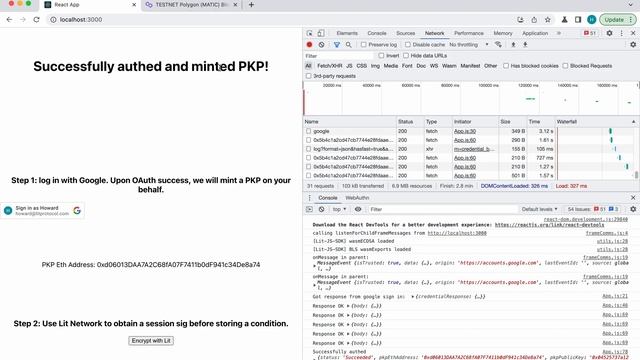The width and height of the screenshot is (640, 360).
Task: Open network search magnifier icon
Action: click(349, 44)
